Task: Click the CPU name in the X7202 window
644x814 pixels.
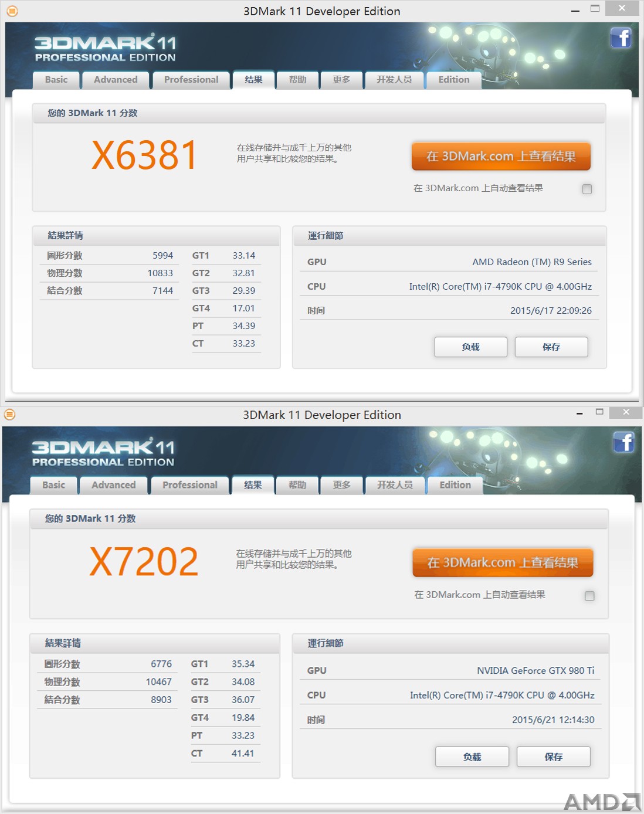Action: pyautogui.click(x=502, y=695)
